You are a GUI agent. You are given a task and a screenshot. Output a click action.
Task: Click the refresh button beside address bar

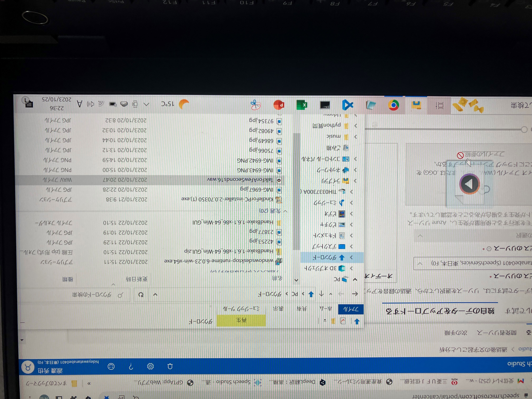coord(141,295)
